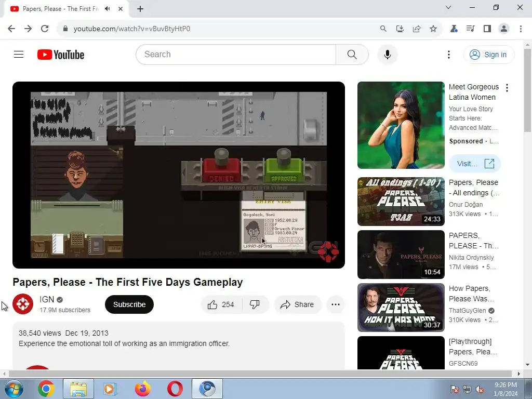Share this video

coord(297,304)
